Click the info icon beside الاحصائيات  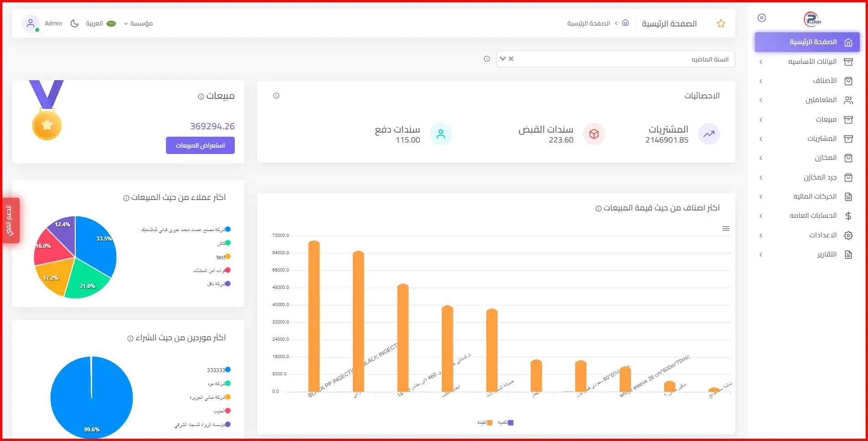click(276, 96)
